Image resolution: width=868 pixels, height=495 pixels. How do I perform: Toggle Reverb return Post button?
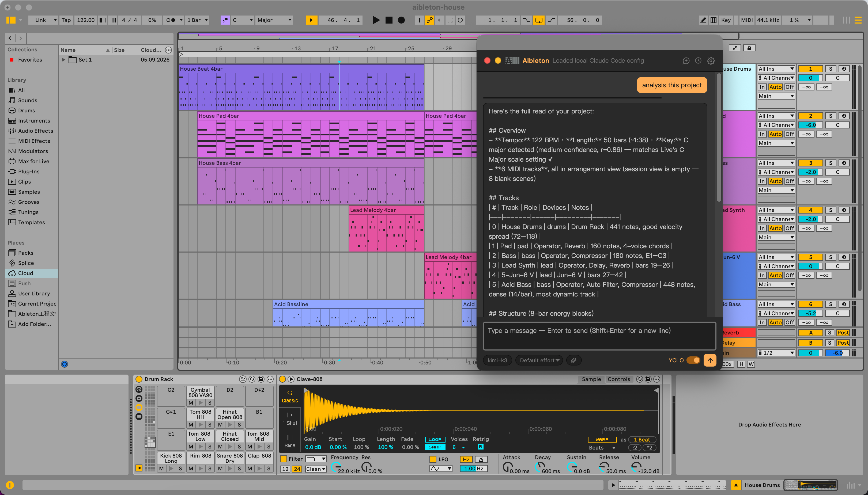pyautogui.click(x=843, y=333)
